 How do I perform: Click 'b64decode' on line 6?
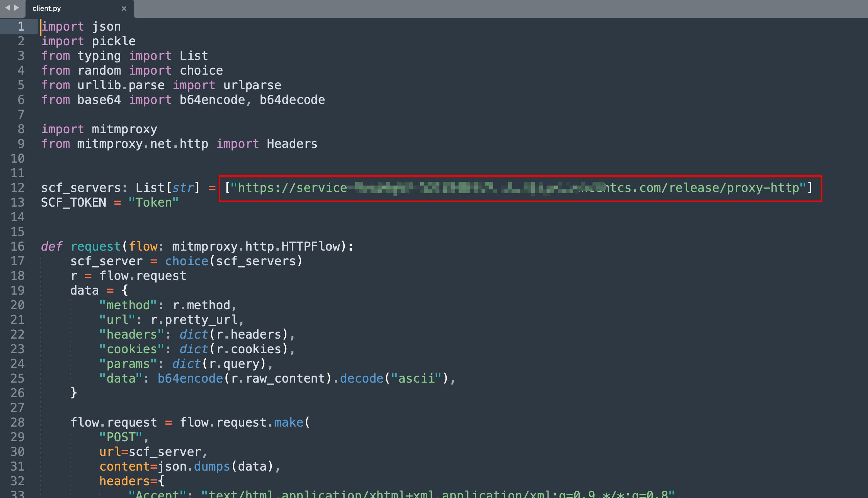292,100
